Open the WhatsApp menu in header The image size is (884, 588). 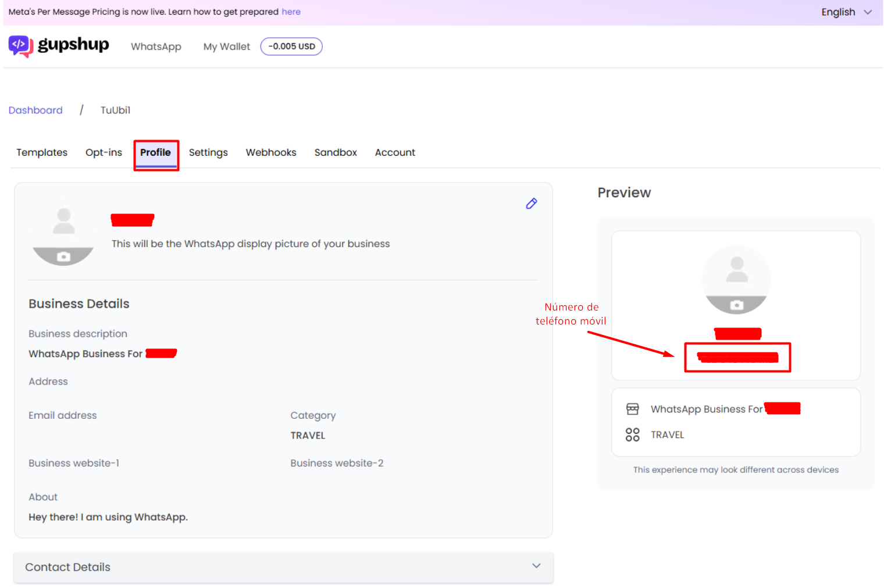(x=156, y=47)
